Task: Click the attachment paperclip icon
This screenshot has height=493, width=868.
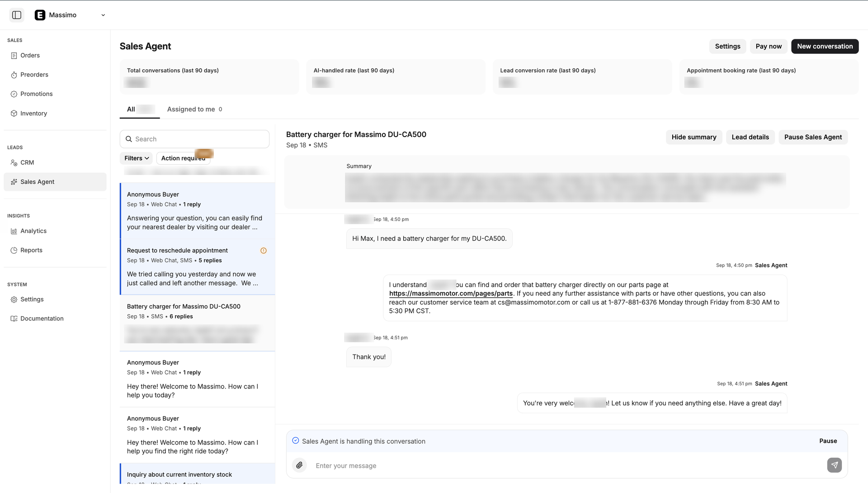Action: 299,465
